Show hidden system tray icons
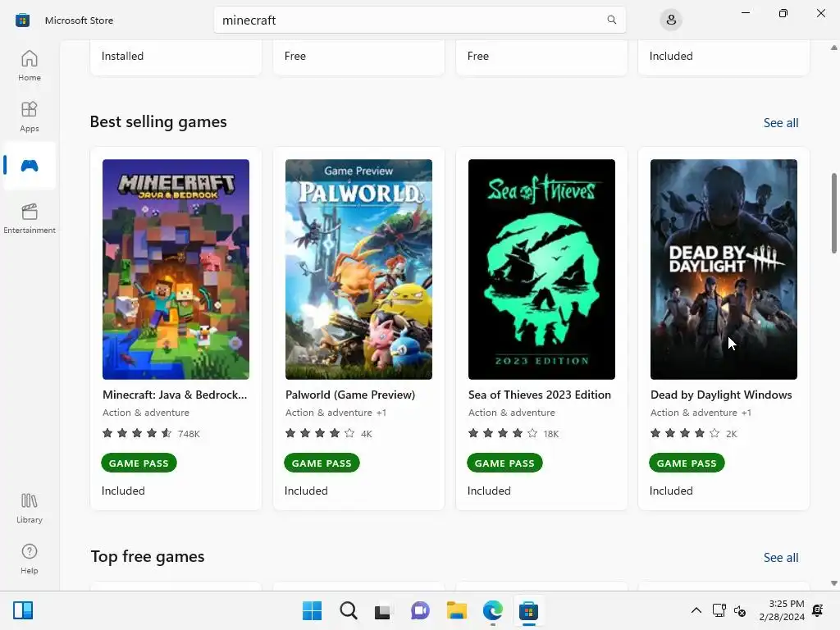840x630 pixels. coord(696,610)
